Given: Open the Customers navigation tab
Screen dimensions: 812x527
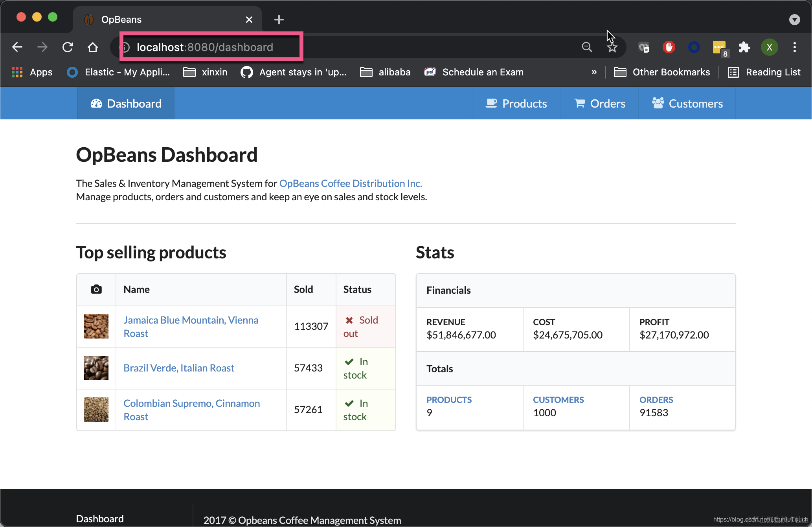Looking at the screenshot, I should [687, 104].
